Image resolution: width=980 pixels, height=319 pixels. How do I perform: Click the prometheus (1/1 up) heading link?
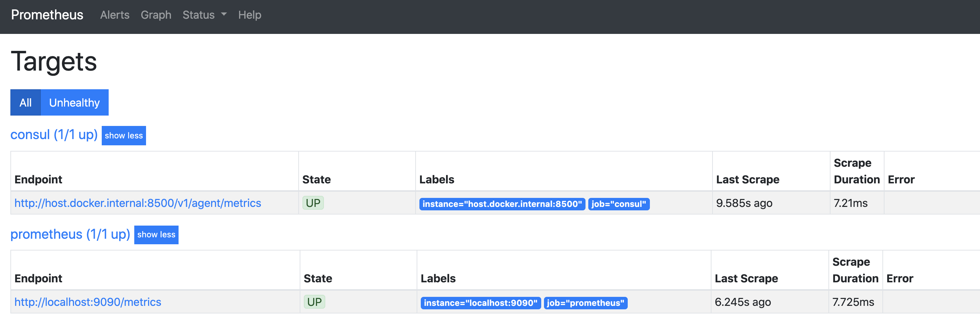click(70, 234)
